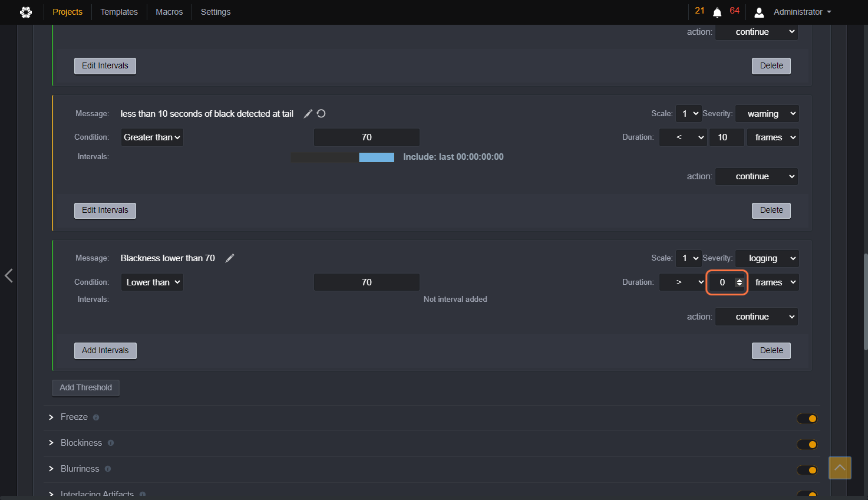The height and width of the screenshot is (500, 868).
Task: Open duration '>' operator dropdown
Action: [683, 282]
